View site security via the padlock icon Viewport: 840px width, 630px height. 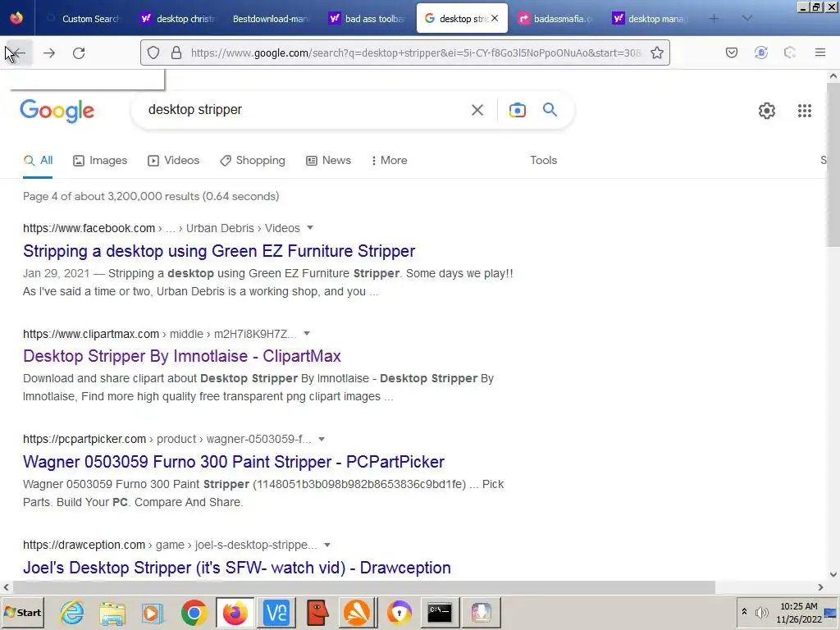point(176,52)
